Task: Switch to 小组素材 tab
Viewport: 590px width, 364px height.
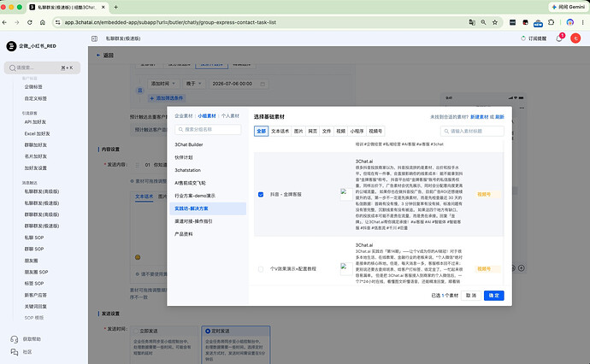Action: (x=207, y=116)
